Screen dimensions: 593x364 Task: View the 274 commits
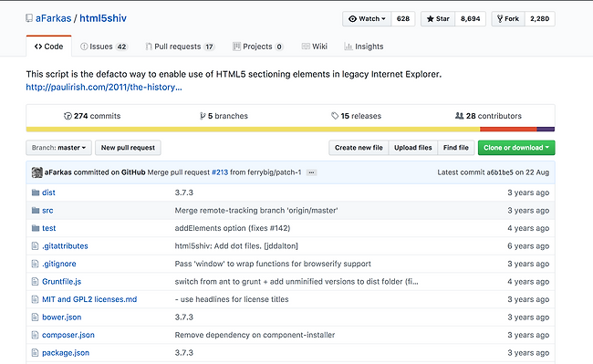point(92,116)
